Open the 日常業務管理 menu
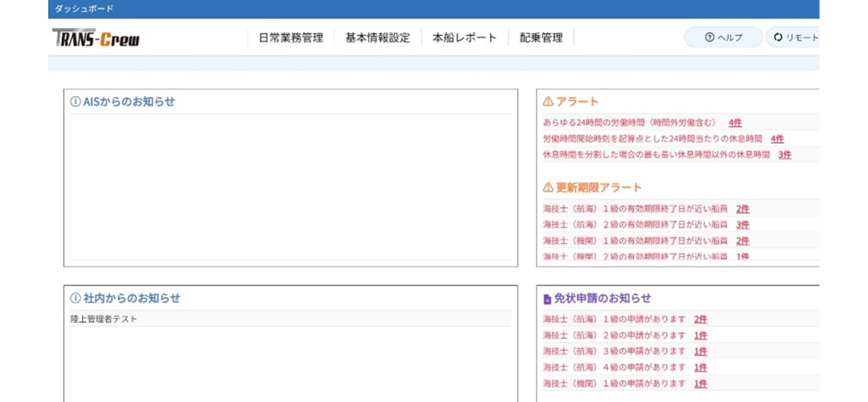The height and width of the screenshot is (402, 868). (291, 38)
